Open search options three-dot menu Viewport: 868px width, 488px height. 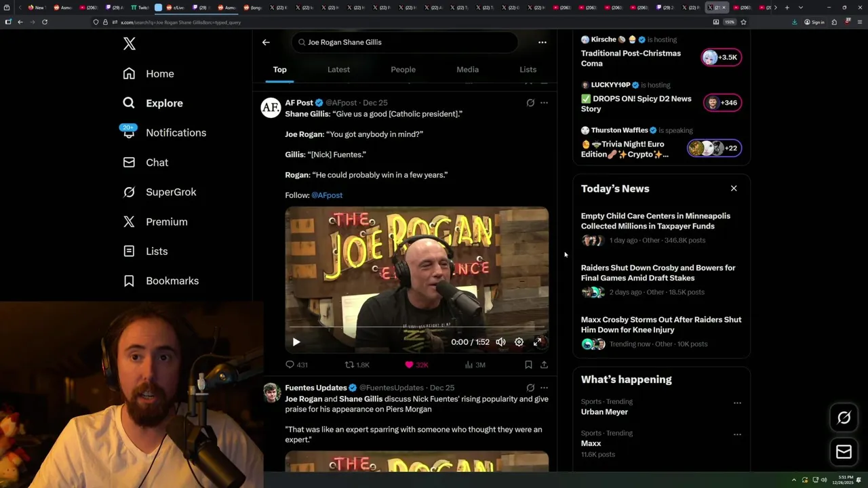click(542, 42)
